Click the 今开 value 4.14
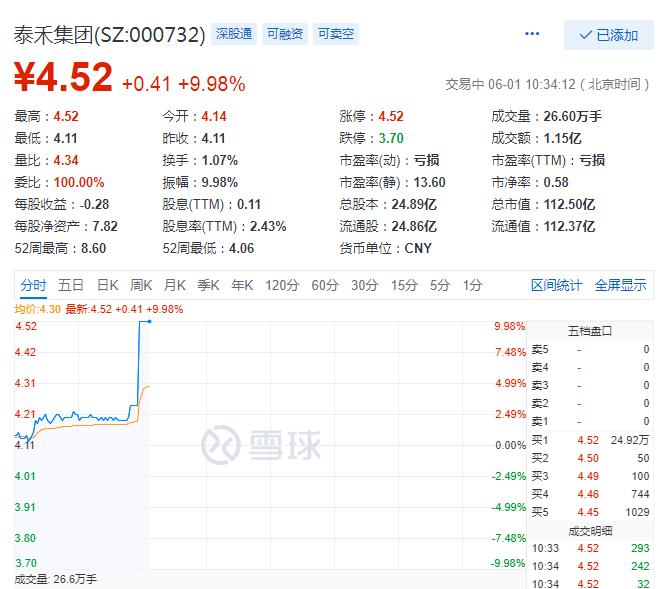665x589 pixels. [214, 116]
